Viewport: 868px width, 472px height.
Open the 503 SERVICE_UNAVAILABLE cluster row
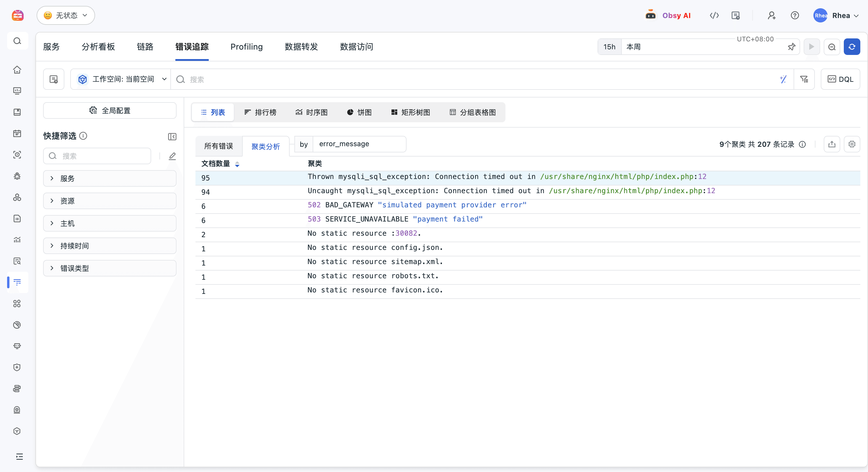click(528, 220)
